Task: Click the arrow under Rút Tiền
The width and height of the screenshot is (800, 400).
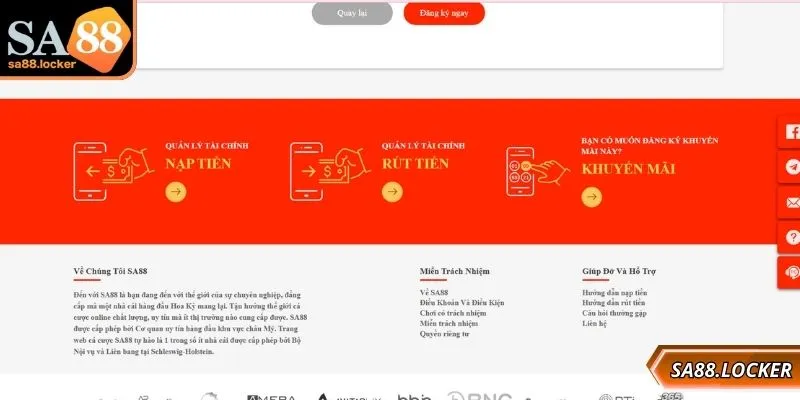Action: click(x=392, y=192)
